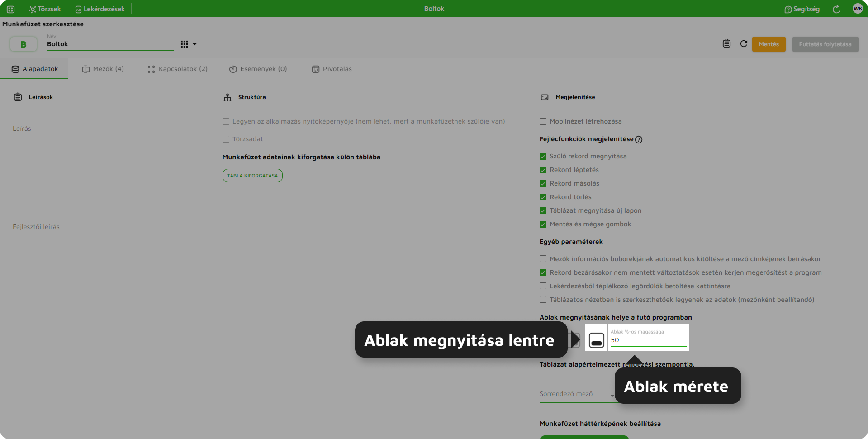
Task: Click the help icon beside Fejlécfunkciók megjelenítése
Action: tap(639, 139)
